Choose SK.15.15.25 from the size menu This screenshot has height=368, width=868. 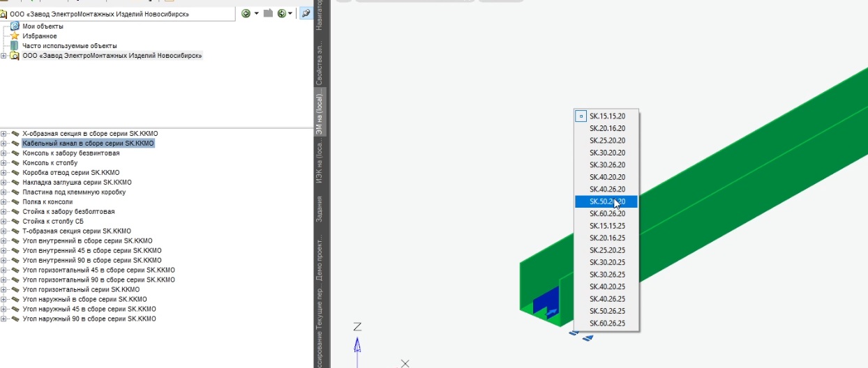pyautogui.click(x=606, y=226)
